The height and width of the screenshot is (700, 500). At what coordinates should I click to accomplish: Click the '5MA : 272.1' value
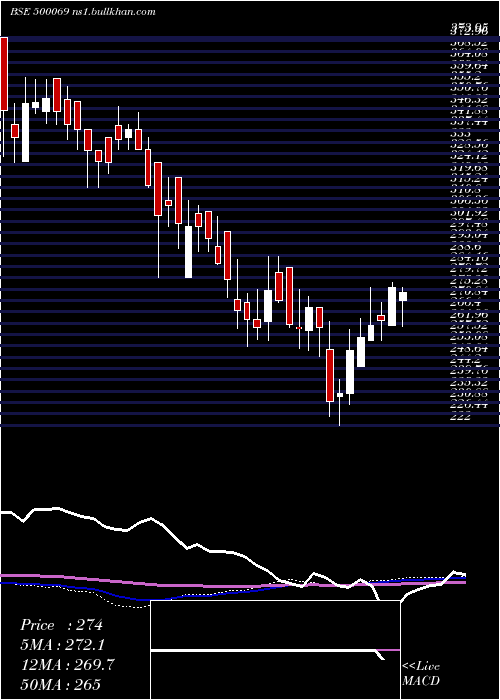[63, 645]
